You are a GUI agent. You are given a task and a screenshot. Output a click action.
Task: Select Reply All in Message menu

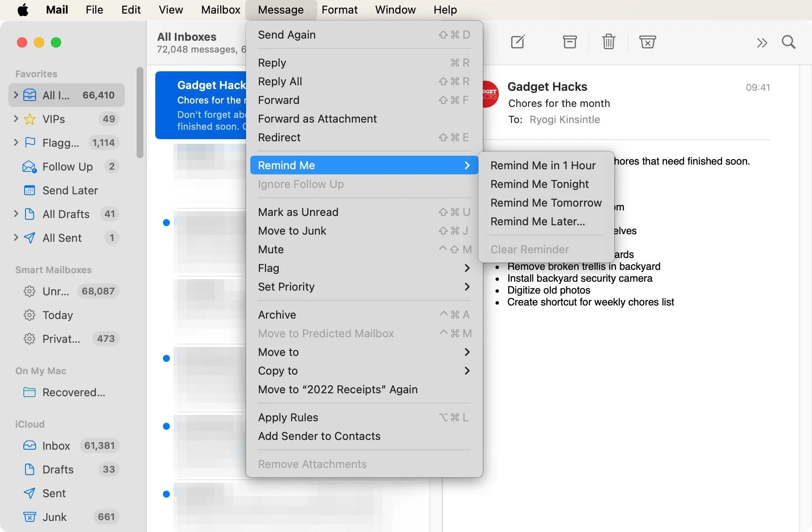(x=364, y=81)
